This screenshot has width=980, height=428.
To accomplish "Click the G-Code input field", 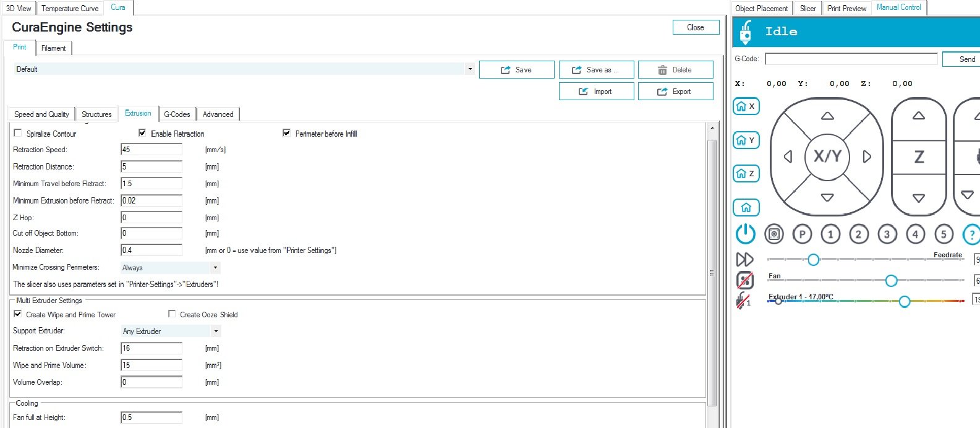I will point(851,59).
